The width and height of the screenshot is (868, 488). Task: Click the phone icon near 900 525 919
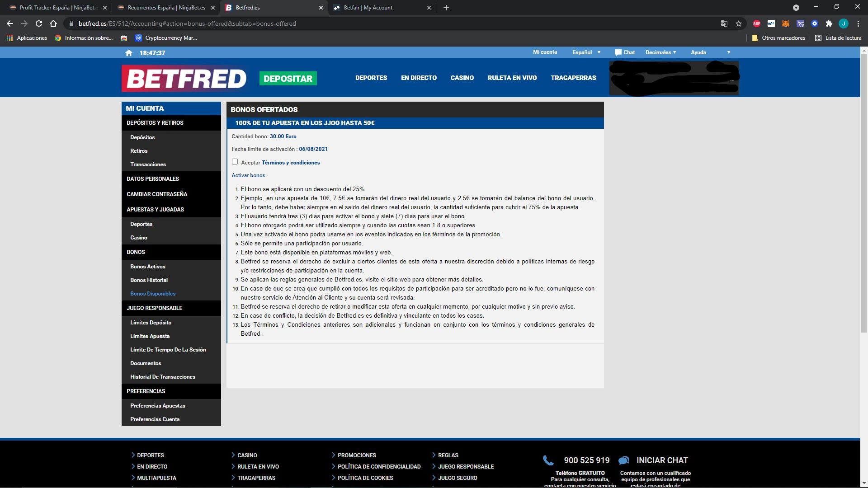548,460
